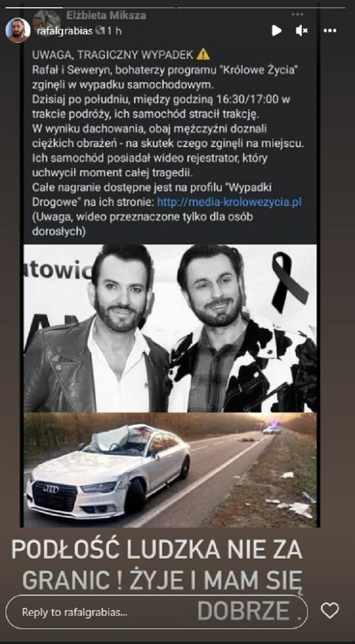Tap the crashed white Audi photo
This screenshot has width=355, height=644.
170,470
